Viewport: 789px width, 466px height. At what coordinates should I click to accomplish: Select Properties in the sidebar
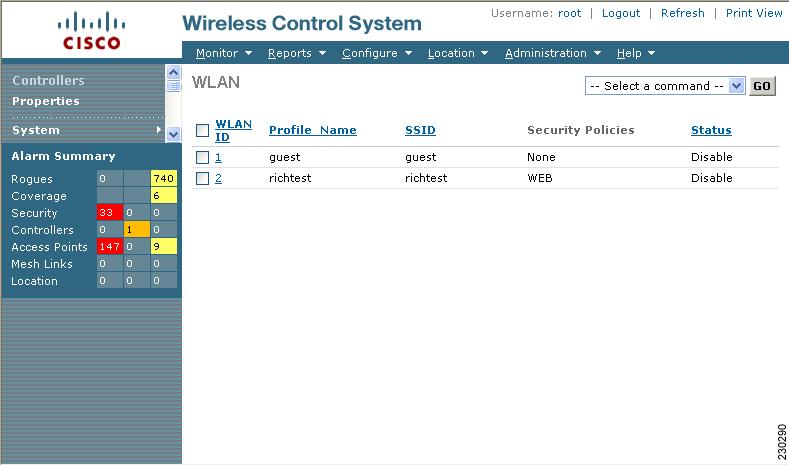(46, 101)
